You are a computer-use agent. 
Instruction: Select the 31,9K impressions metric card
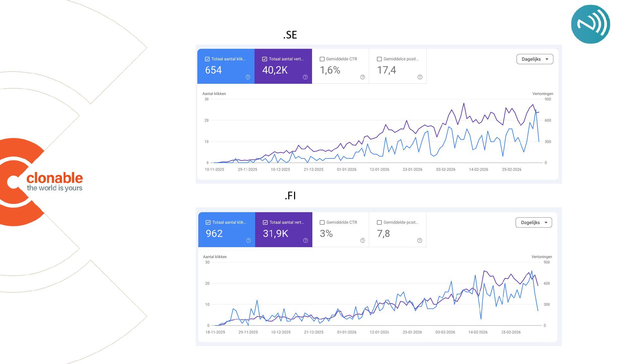click(x=284, y=230)
